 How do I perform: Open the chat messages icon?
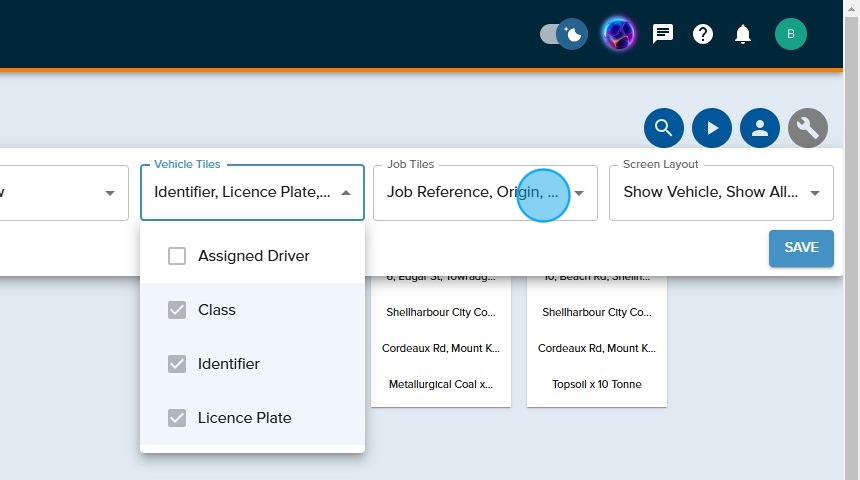[663, 35]
